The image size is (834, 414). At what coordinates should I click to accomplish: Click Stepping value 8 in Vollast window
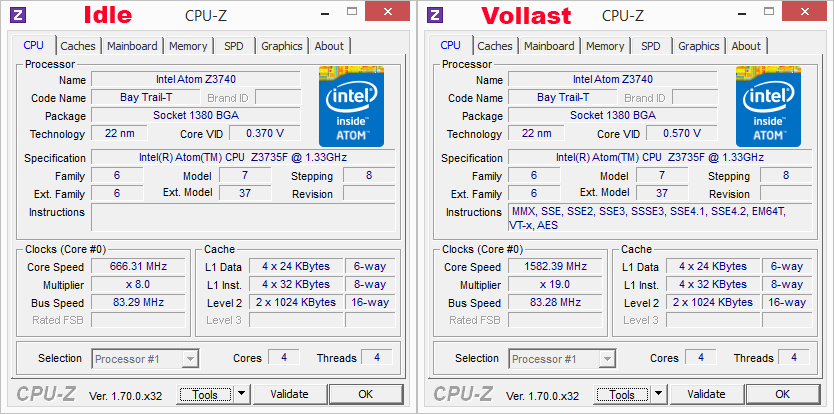tap(786, 175)
